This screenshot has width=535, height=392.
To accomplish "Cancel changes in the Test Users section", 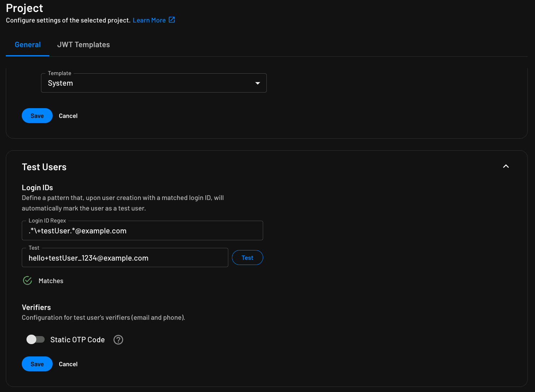I will click(x=68, y=364).
